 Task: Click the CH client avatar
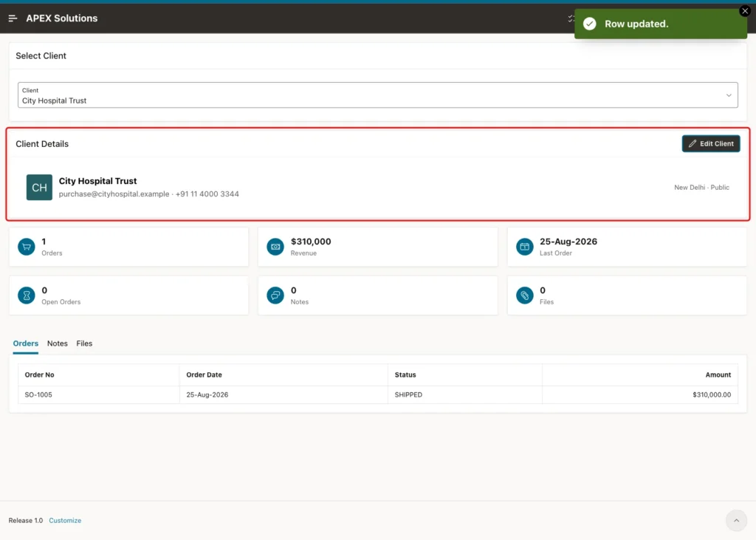tap(39, 187)
